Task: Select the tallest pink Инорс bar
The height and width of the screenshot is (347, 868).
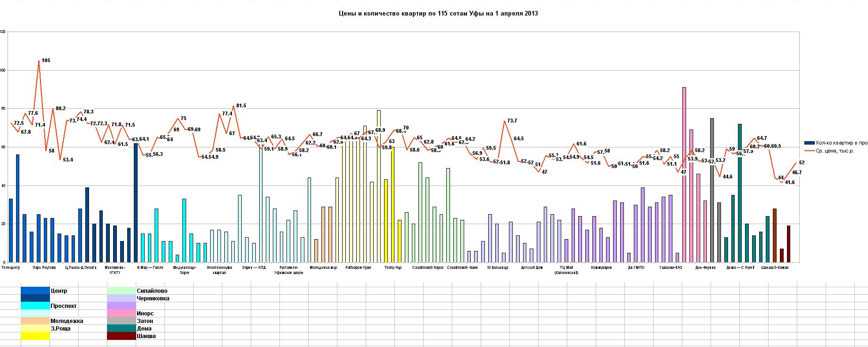Action: click(684, 174)
